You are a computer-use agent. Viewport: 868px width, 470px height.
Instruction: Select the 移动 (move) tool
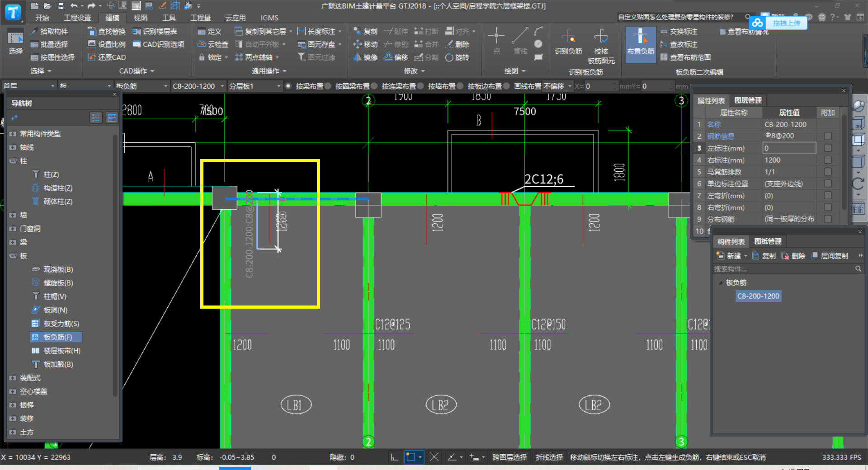click(365, 44)
